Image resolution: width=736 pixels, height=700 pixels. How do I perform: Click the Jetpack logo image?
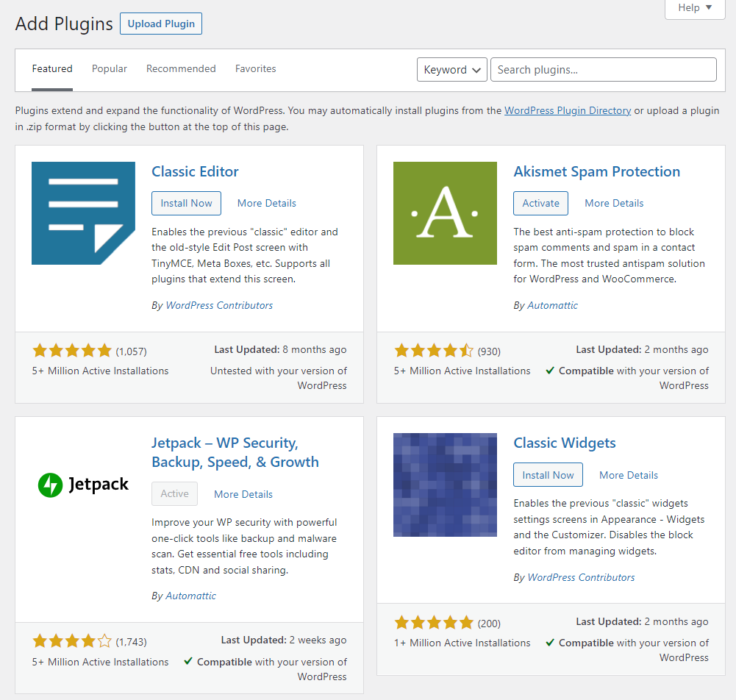83,485
